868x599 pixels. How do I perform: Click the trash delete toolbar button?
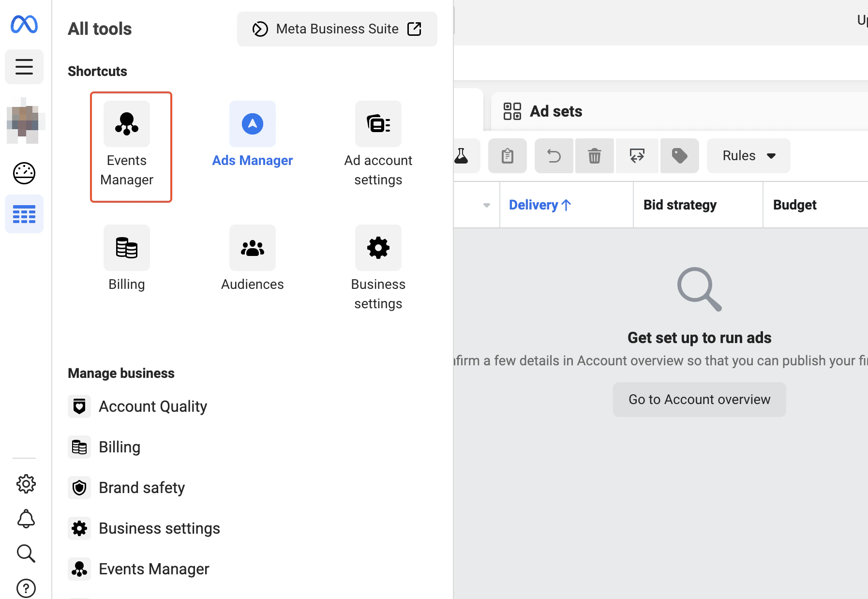[x=594, y=156]
